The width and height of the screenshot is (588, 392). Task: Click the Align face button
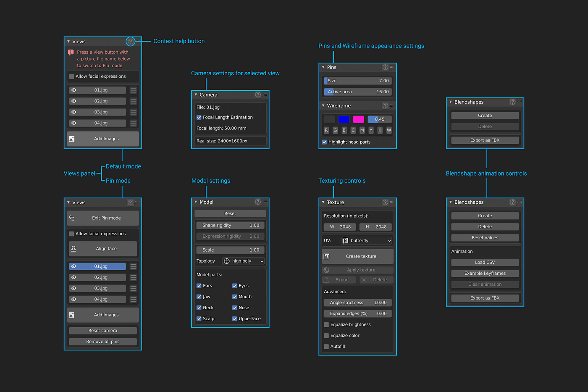click(103, 249)
